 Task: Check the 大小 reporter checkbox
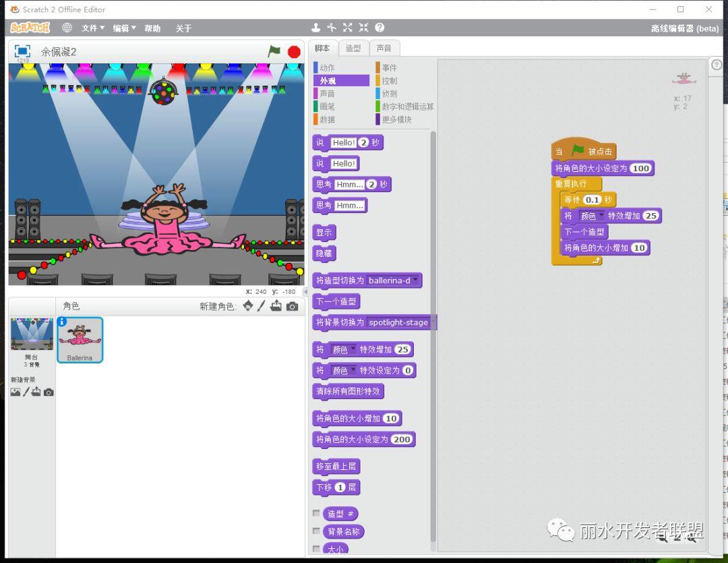point(317,549)
